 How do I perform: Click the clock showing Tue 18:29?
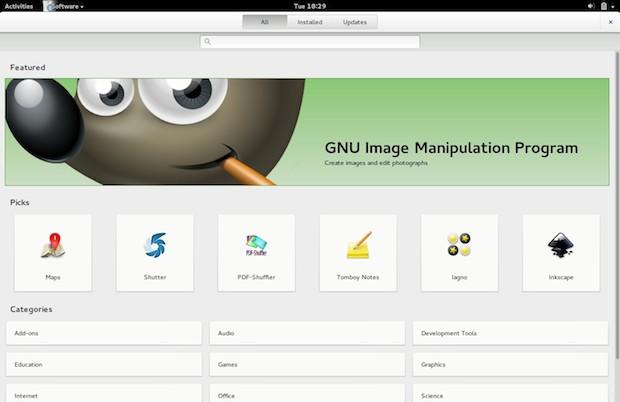coord(310,6)
